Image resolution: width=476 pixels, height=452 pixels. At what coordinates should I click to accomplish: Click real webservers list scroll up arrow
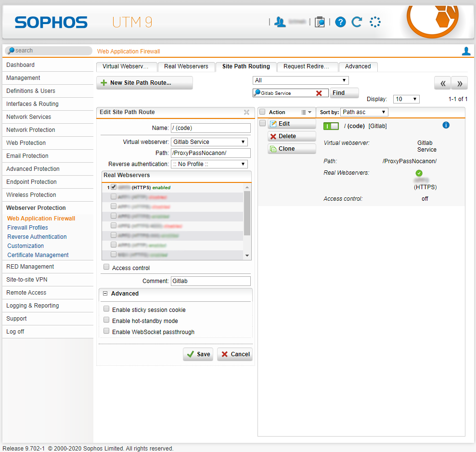point(247,187)
